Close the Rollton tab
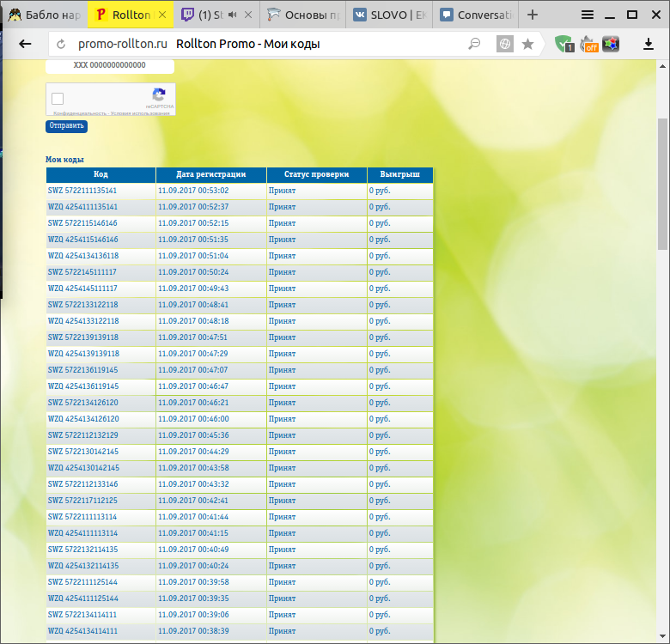The image size is (670, 644). pyautogui.click(x=162, y=15)
